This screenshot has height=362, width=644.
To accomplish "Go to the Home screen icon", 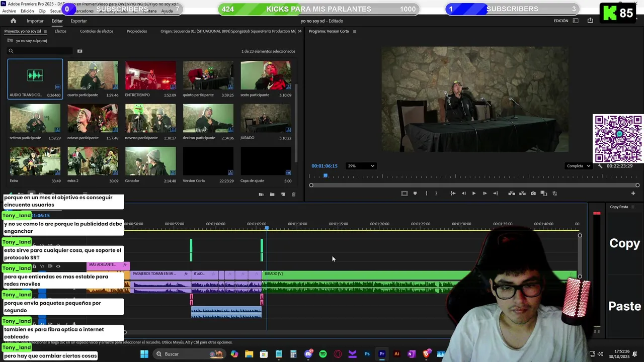I will [x=13, y=21].
